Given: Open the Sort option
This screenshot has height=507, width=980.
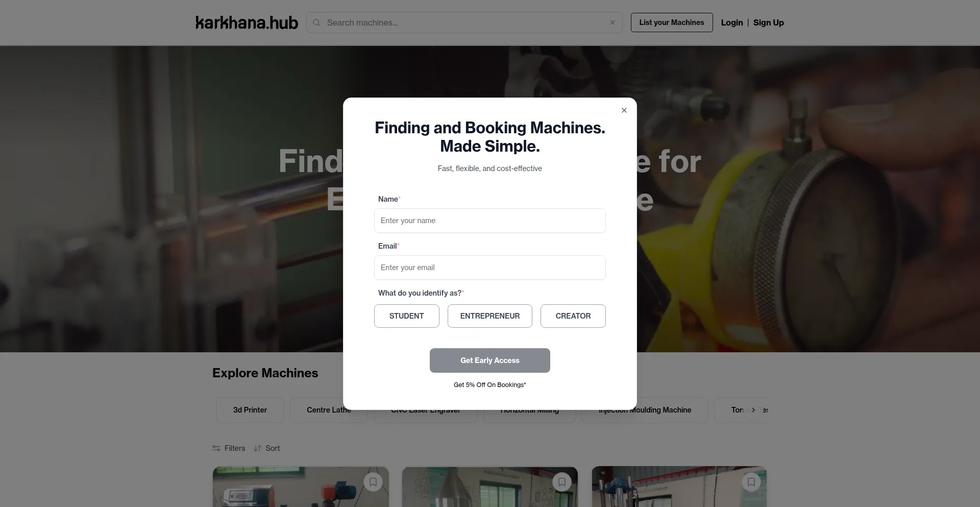Looking at the screenshot, I should coord(266,448).
